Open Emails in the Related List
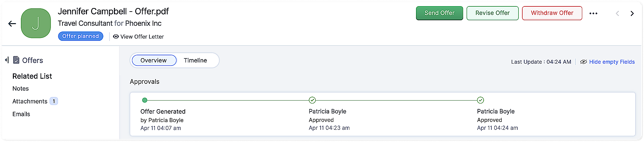Screen dimensions: 644x142 tap(21, 114)
